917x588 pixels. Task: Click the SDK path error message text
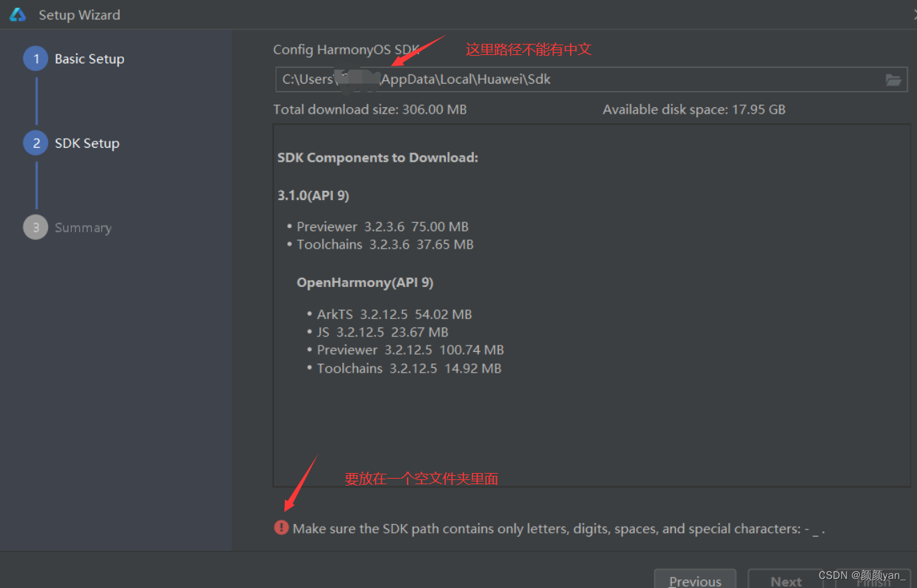coord(559,529)
